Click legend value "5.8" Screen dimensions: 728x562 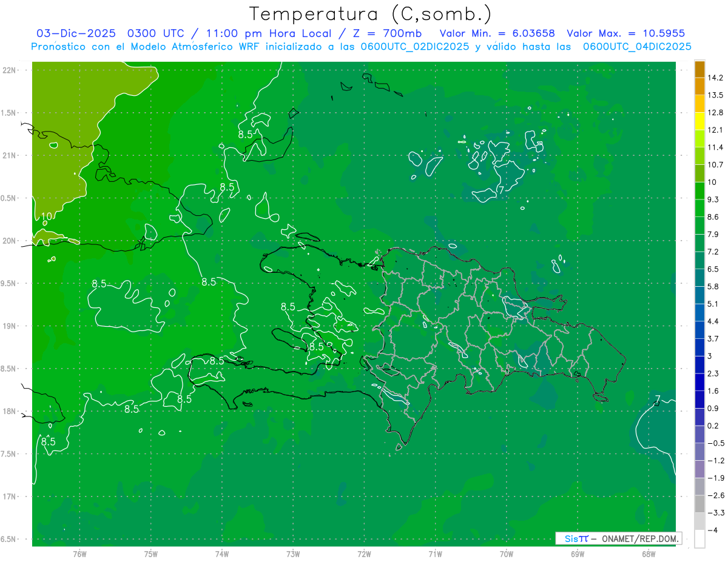point(713,287)
